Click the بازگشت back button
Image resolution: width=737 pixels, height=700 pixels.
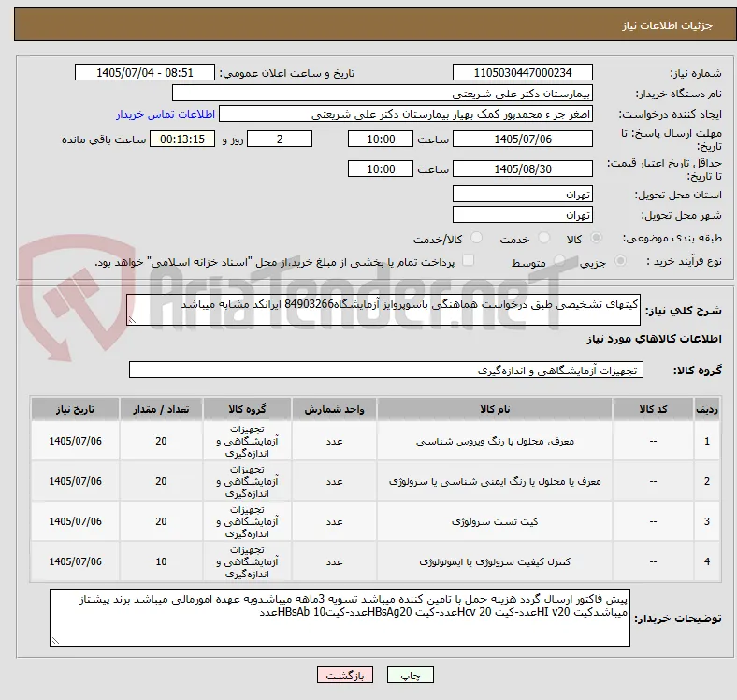(x=345, y=675)
